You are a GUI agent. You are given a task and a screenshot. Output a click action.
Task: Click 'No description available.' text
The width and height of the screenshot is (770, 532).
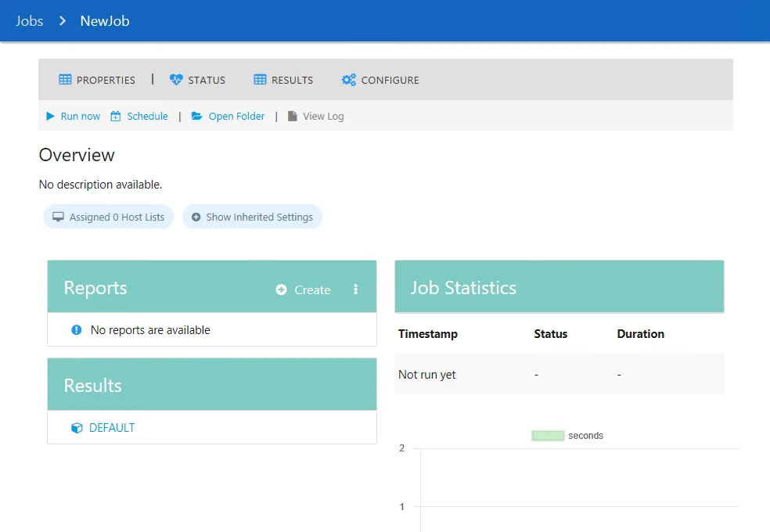(100, 185)
